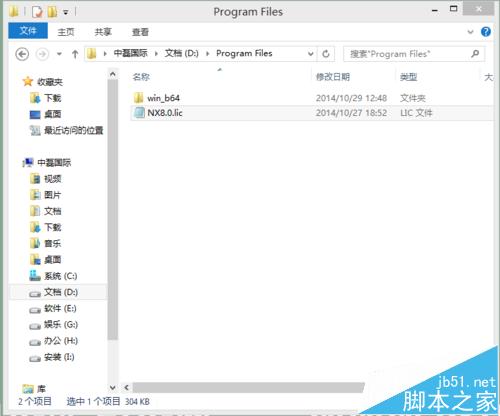Open the Help question mark icon

486,32
